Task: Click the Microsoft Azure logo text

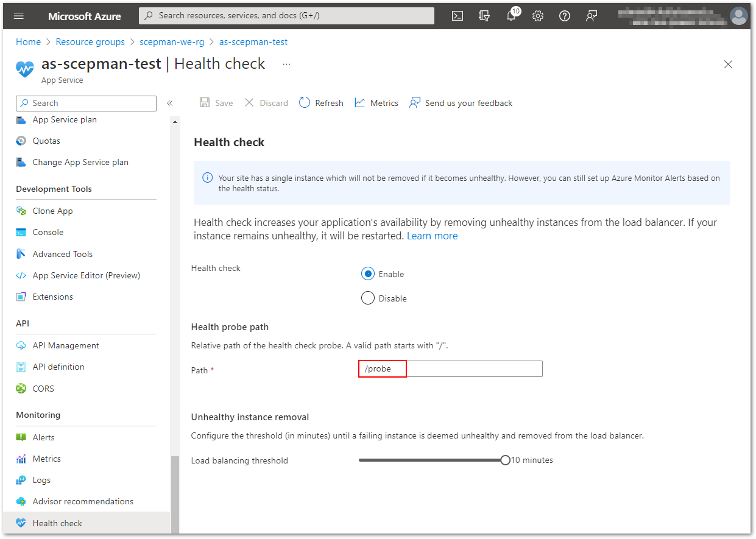Action: coord(85,16)
